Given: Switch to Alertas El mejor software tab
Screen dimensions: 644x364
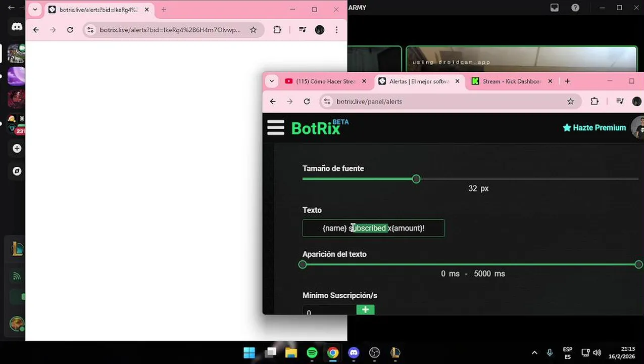Looking at the screenshot, I should pyautogui.click(x=419, y=81).
